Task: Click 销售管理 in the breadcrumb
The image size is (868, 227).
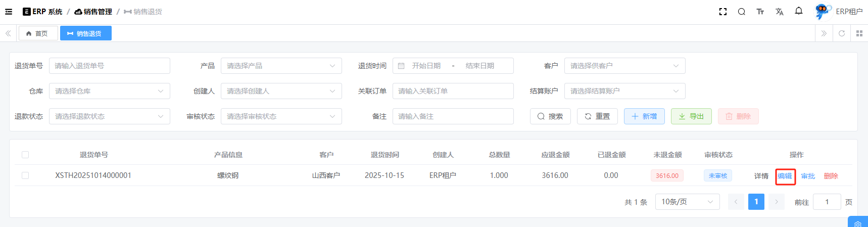Action: coord(93,12)
